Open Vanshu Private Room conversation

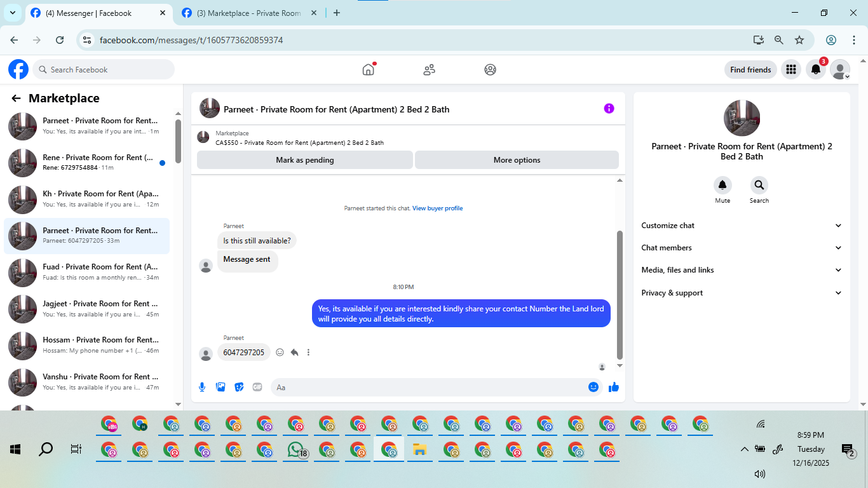(87, 382)
